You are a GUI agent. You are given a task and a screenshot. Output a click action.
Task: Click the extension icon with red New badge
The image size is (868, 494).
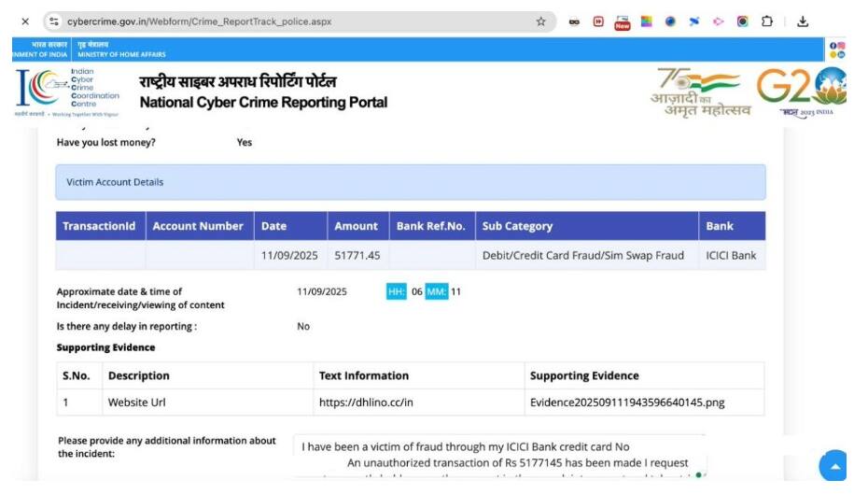(x=622, y=21)
